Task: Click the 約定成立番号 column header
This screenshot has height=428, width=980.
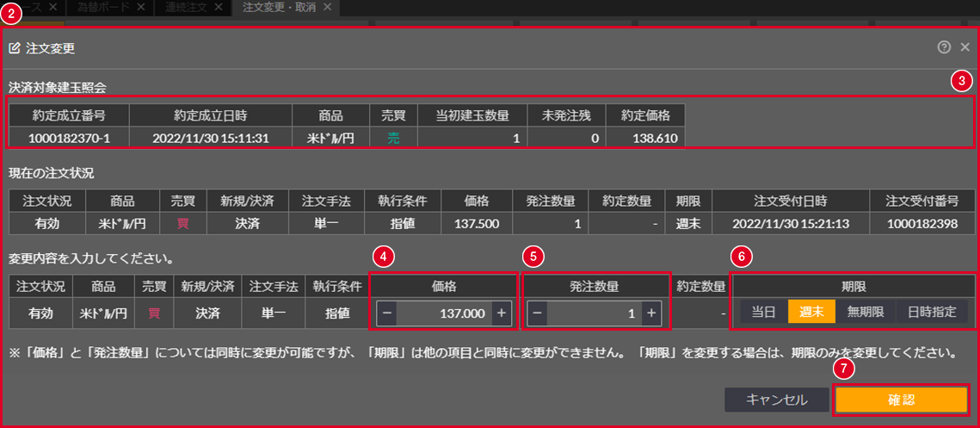Action: coord(69,115)
